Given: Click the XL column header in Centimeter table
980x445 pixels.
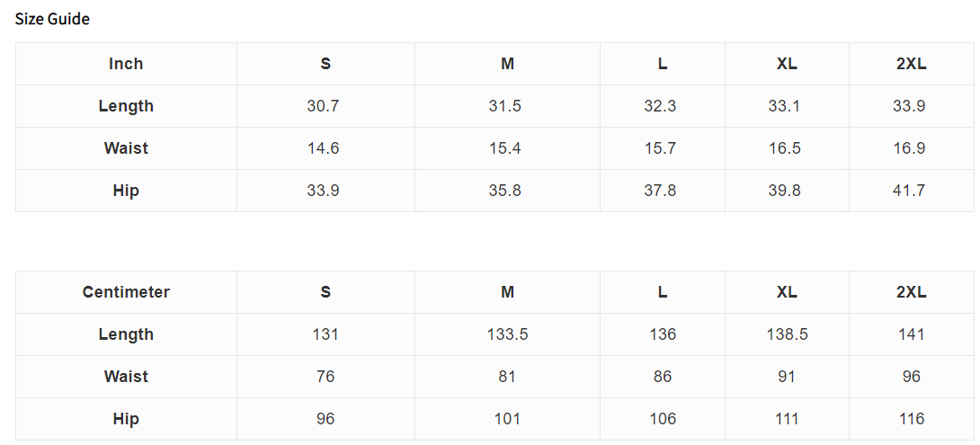Looking at the screenshot, I should (x=787, y=292).
